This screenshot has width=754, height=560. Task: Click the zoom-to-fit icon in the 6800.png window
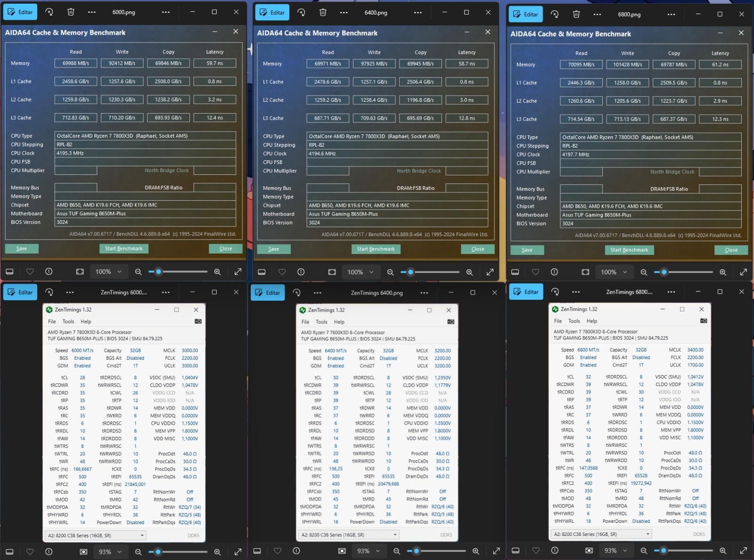585,272
